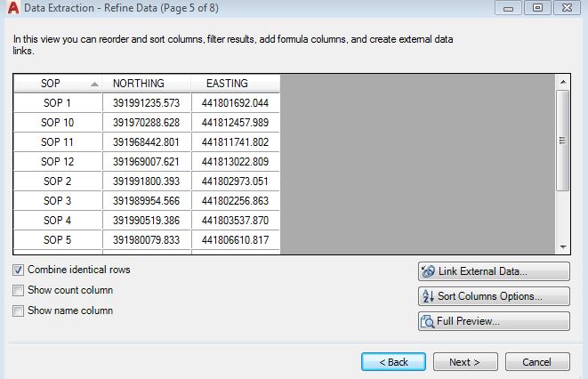Click the AutoCAD logo icon in title bar
Screen dimensions: 588x379
(x=13, y=7)
